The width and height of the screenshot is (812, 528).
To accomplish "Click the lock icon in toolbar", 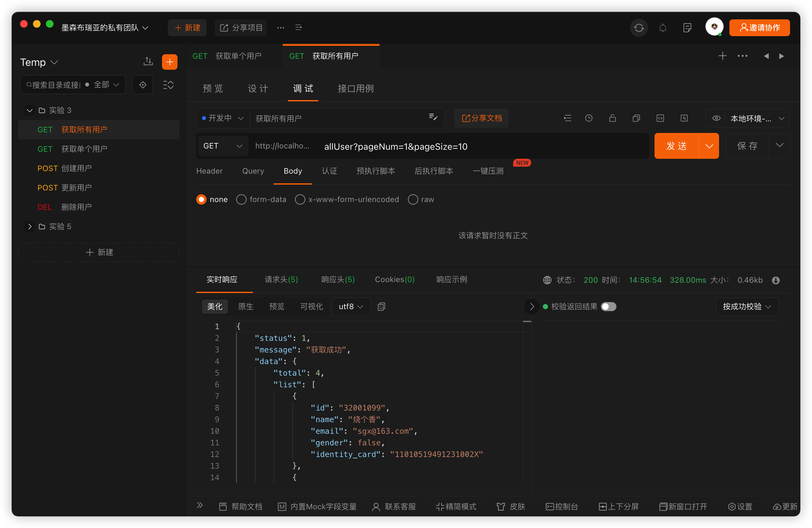I will pos(613,118).
